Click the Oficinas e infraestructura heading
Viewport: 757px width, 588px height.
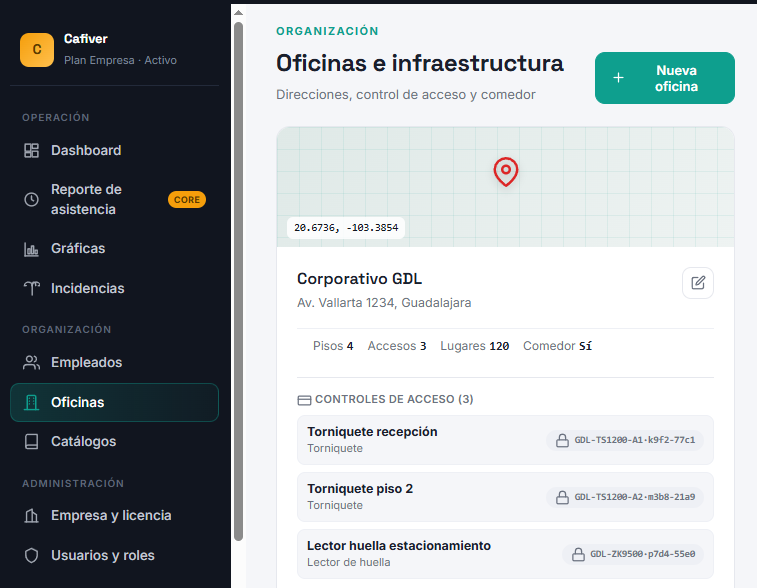coord(420,63)
